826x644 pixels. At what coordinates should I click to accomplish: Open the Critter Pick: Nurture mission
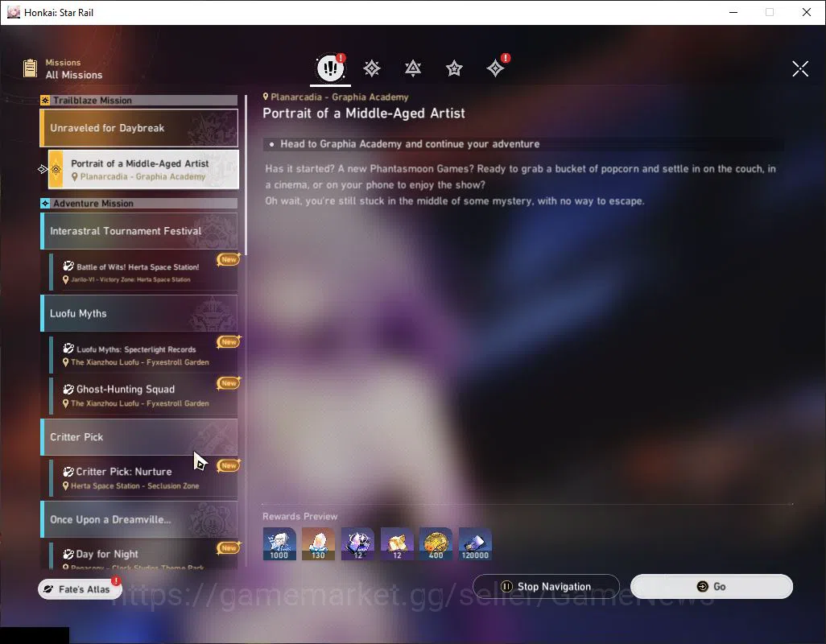[x=143, y=478]
